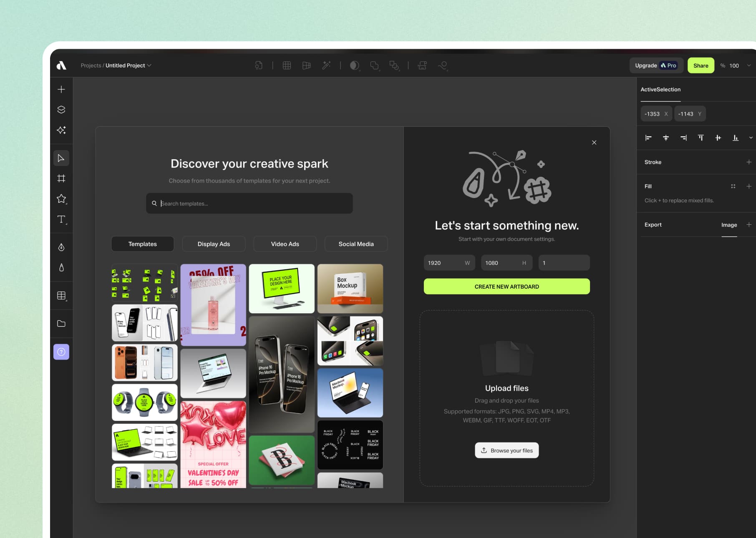Image resolution: width=756 pixels, height=538 pixels.
Task: Open the iPhone 16 Pro Mockup template
Action: pos(282,374)
